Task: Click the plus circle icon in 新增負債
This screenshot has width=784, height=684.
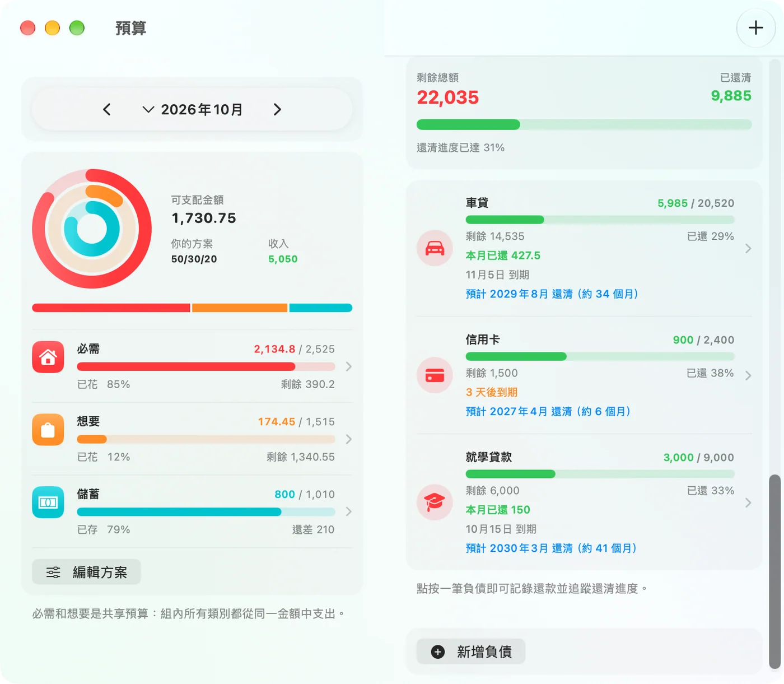Action: coord(438,652)
